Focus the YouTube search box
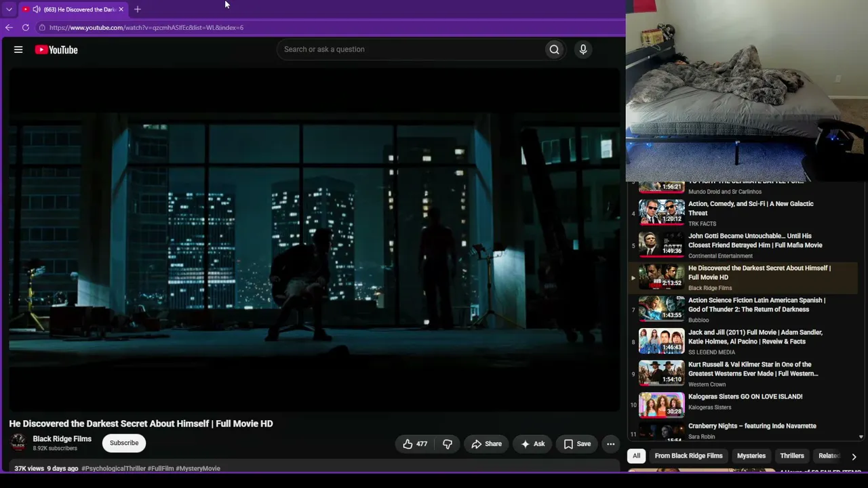Image resolution: width=868 pixels, height=488 pixels. 410,49
